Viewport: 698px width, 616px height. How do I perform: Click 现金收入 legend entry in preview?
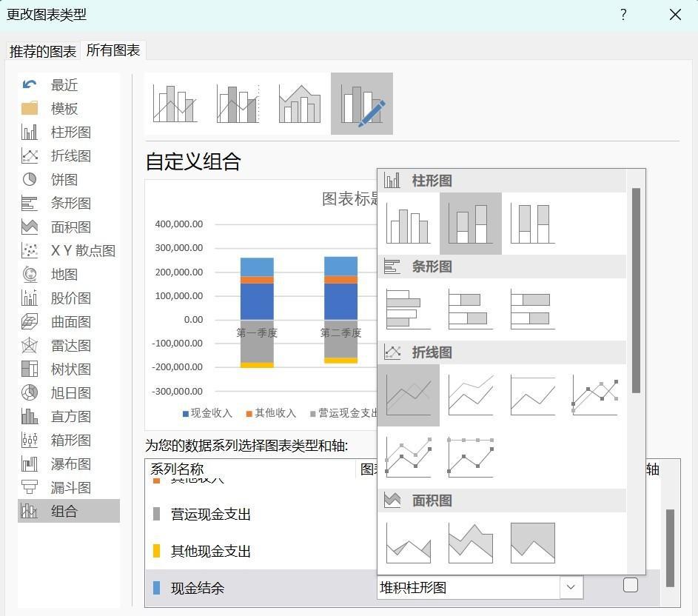coord(207,413)
